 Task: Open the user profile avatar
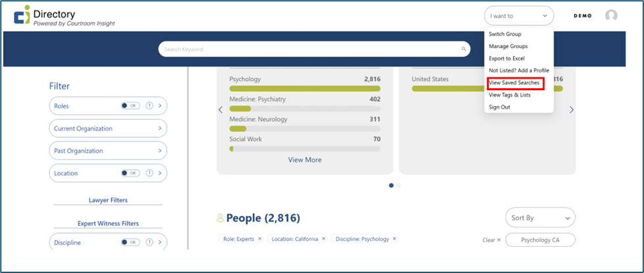click(611, 16)
